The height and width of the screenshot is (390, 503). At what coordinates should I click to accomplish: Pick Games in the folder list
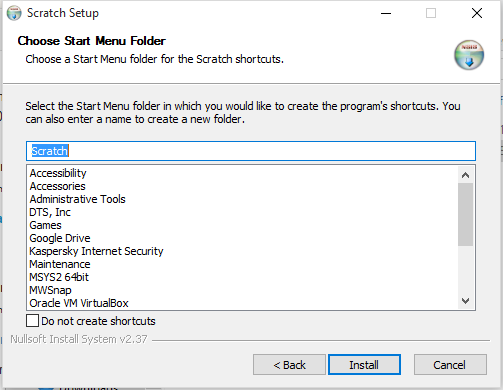45,225
